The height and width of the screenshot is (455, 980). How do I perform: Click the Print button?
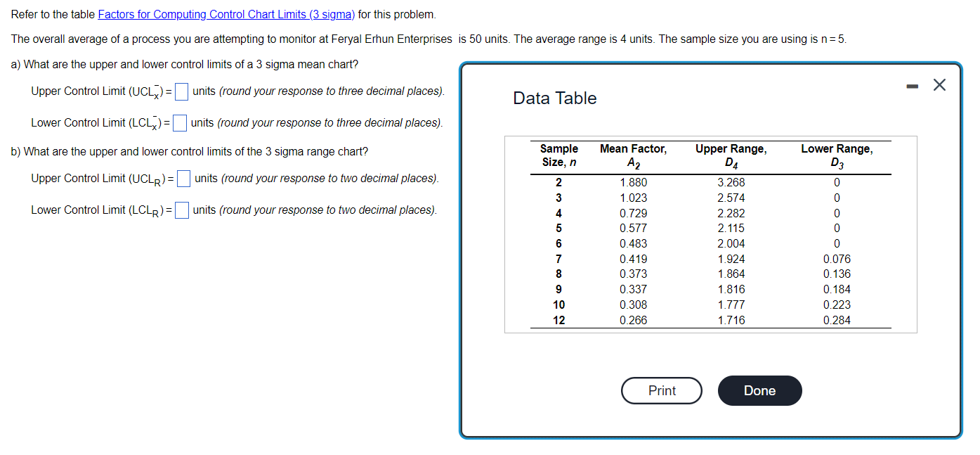coord(661,390)
